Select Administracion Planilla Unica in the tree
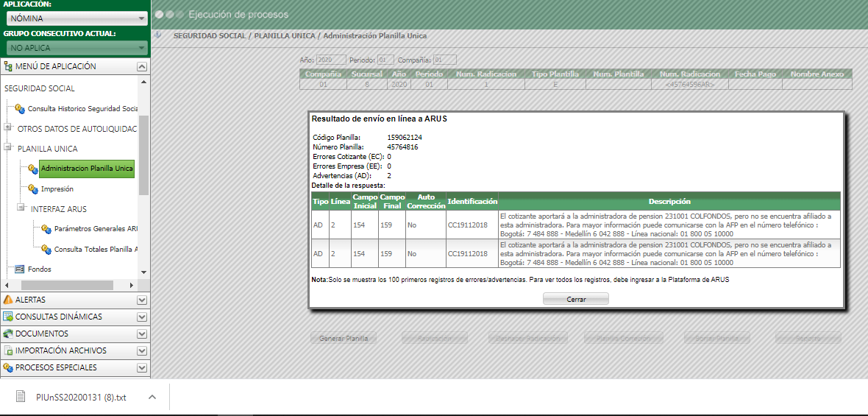The width and height of the screenshot is (868, 416). [x=87, y=168]
